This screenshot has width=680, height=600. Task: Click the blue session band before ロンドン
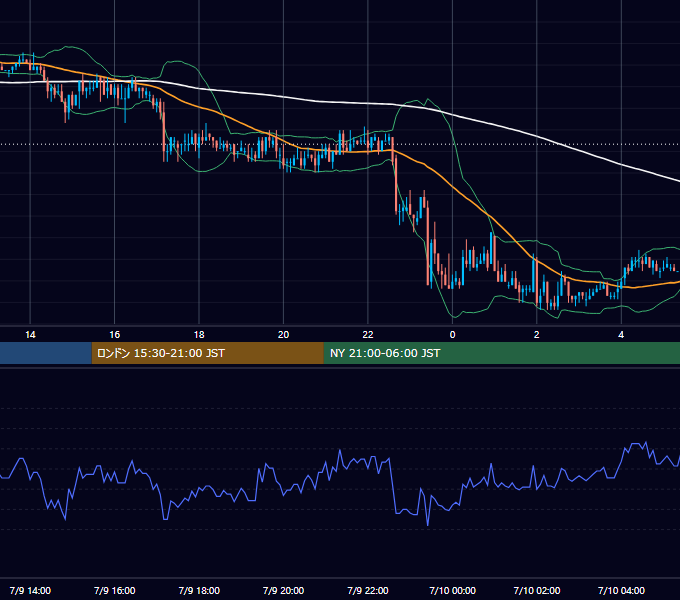point(46,353)
